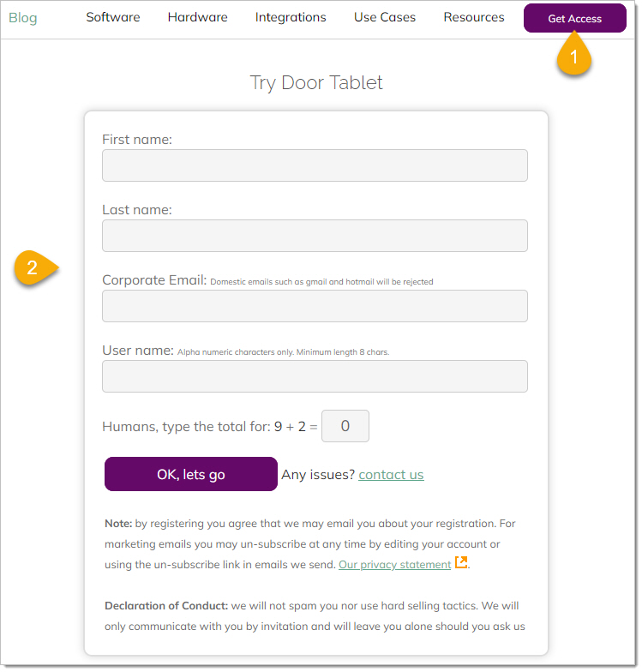
Task: Select the Corporate Email input box
Action: [x=315, y=306]
